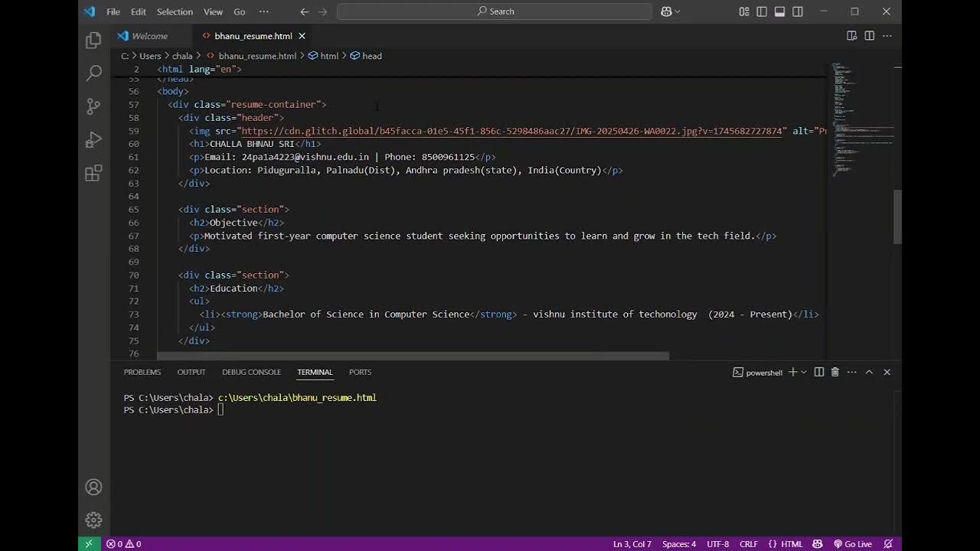Viewport: 980px width, 551px height.
Task: Open changes preview icon in editor toolbar
Action: pyautogui.click(x=851, y=36)
